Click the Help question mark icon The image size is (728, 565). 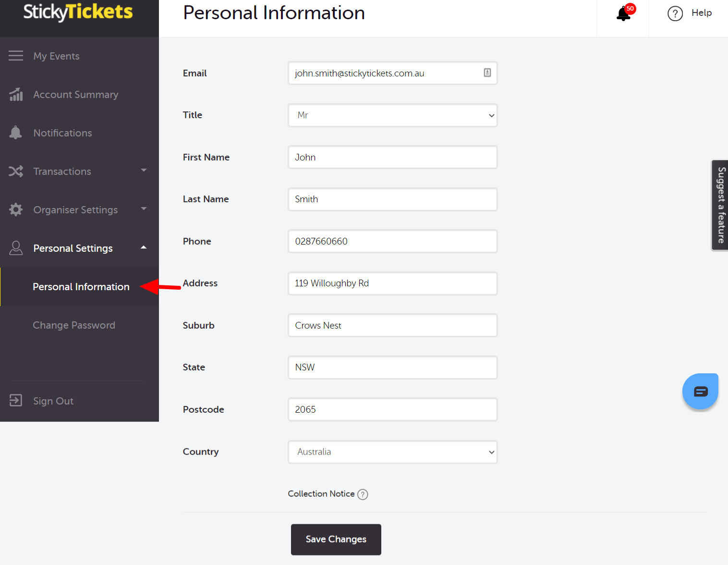point(675,13)
